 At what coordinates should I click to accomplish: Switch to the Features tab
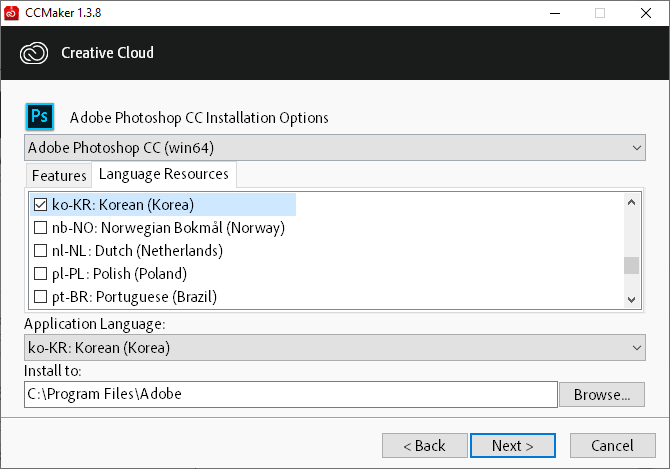tap(59, 176)
